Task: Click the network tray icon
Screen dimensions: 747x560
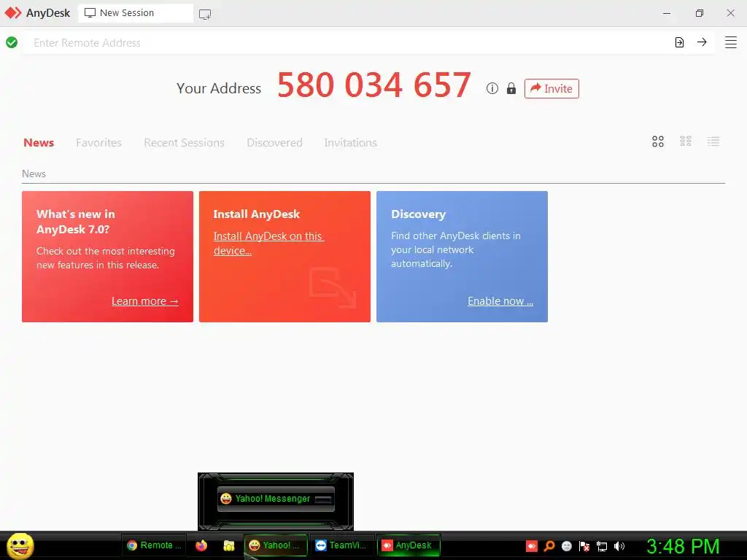Action: [602, 546]
